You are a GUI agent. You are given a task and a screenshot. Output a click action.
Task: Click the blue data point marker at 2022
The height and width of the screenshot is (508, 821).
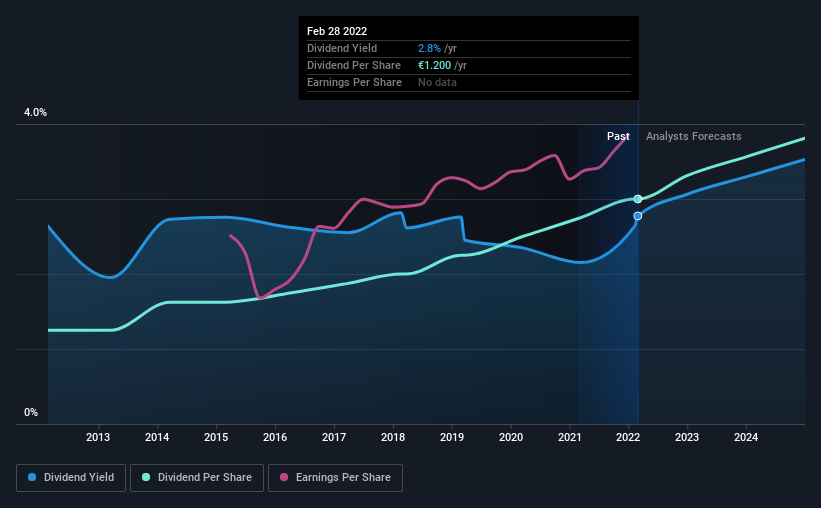click(638, 216)
